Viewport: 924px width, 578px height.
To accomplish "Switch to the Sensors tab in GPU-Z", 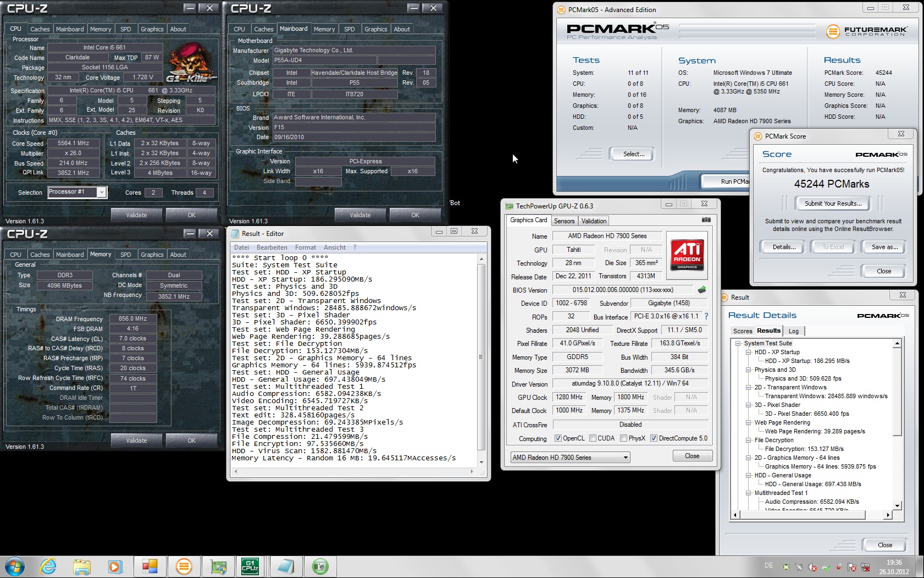I will pos(564,221).
